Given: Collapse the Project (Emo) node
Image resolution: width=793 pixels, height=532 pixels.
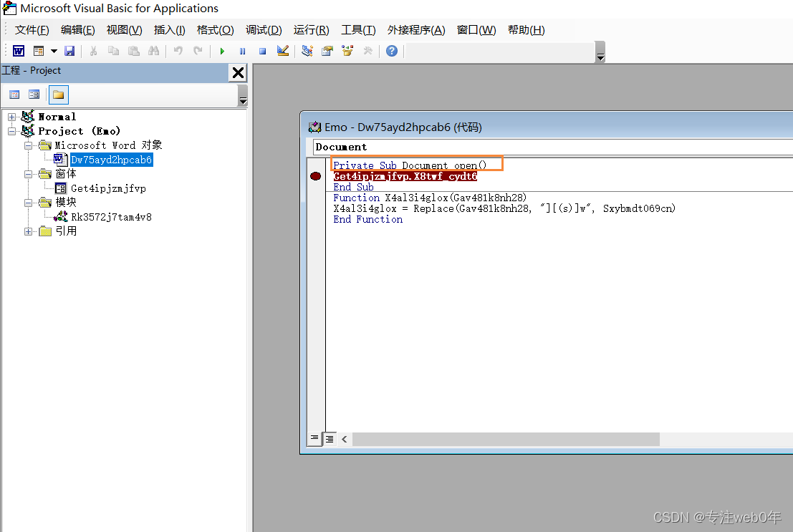Looking at the screenshot, I should click(11, 131).
